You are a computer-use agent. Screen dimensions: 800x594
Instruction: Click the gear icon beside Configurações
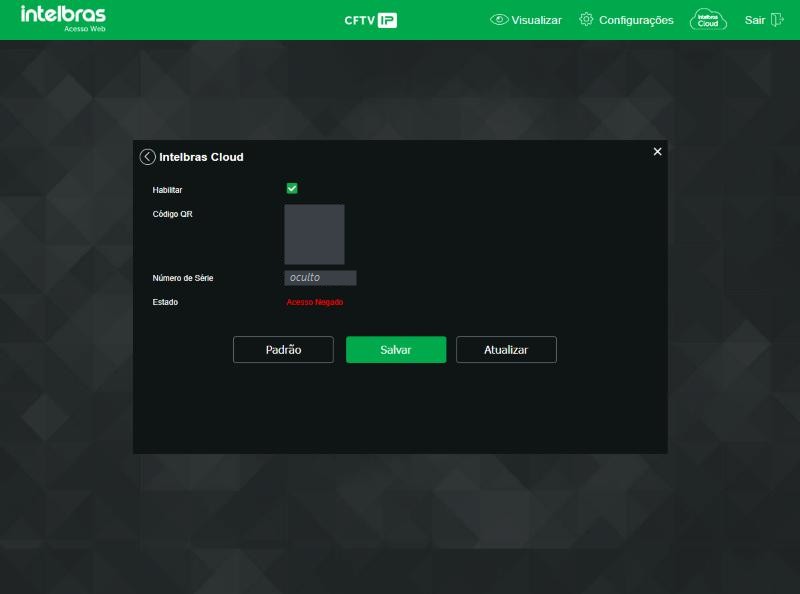[x=586, y=19]
